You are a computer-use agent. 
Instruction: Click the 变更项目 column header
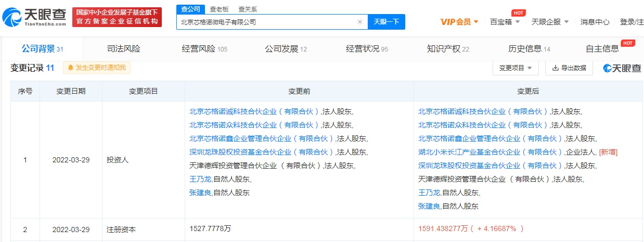coord(144,91)
